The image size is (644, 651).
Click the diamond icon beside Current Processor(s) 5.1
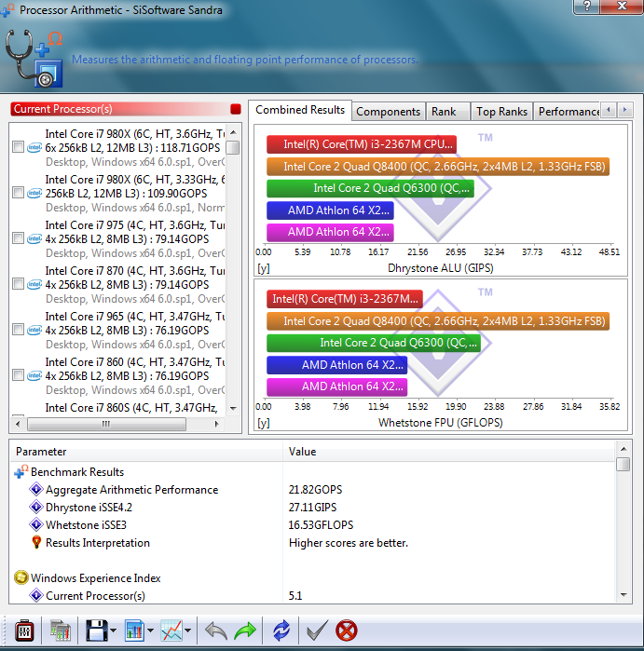(x=36, y=595)
